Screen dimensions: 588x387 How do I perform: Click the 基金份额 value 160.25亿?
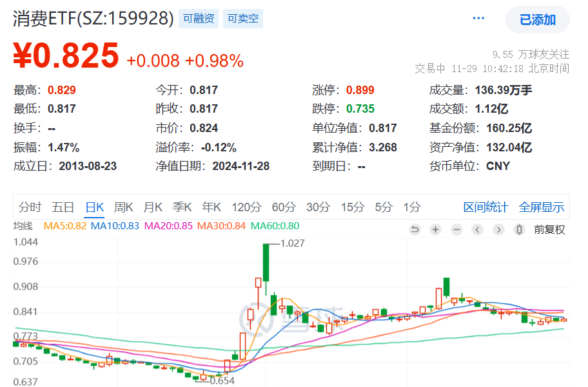(509, 128)
